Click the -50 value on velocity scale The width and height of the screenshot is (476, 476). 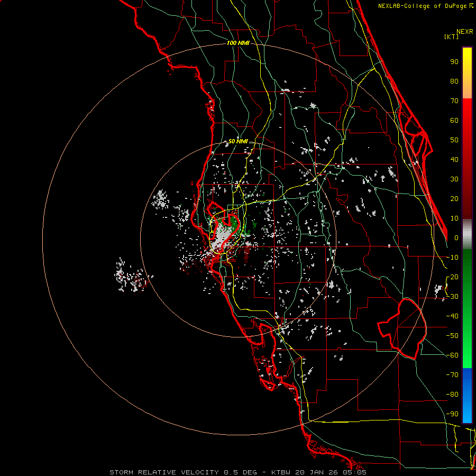452,336
